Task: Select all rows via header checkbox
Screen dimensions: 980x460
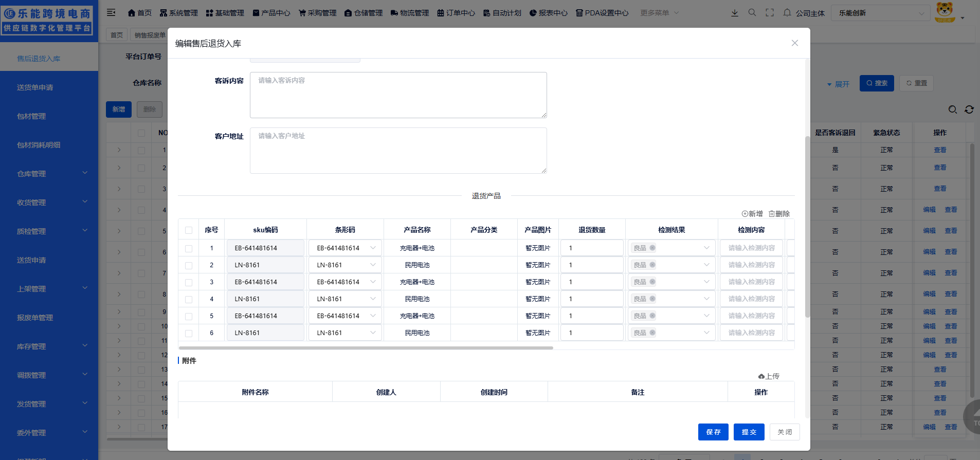Action: pyautogui.click(x=189, y=230)
